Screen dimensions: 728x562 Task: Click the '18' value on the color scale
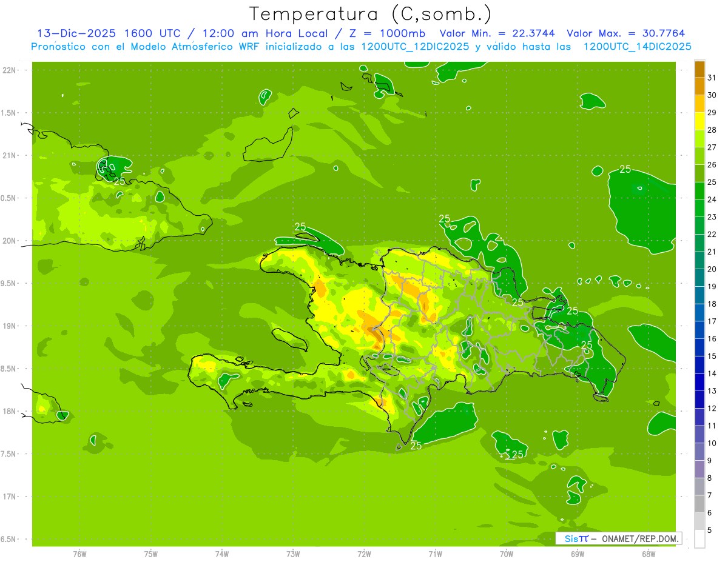coord(712,304)
